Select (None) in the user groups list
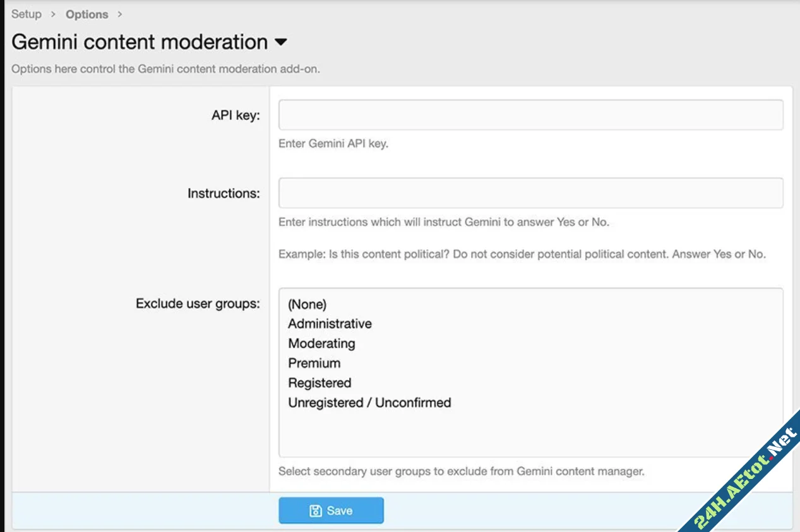The width and height of the screenshot is (800, 532). [x=307, y=304]
